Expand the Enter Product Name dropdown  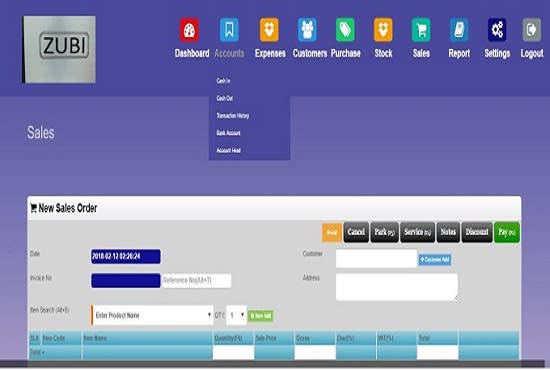152,315
